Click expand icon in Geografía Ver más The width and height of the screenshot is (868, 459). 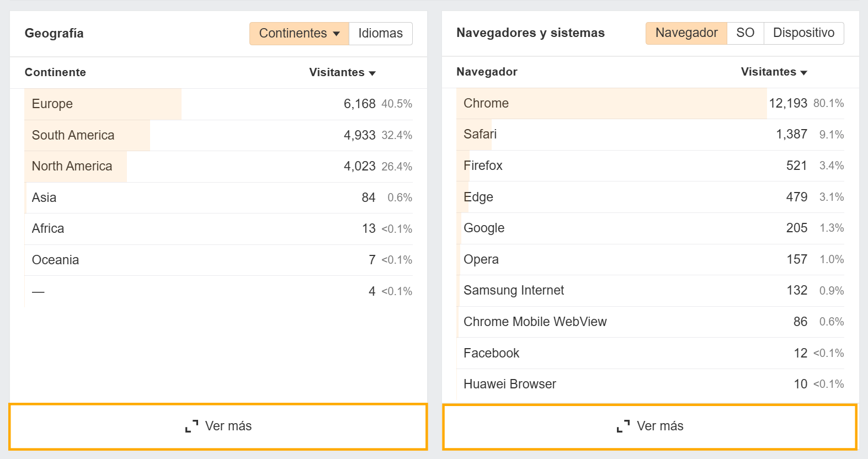[191, 426]
